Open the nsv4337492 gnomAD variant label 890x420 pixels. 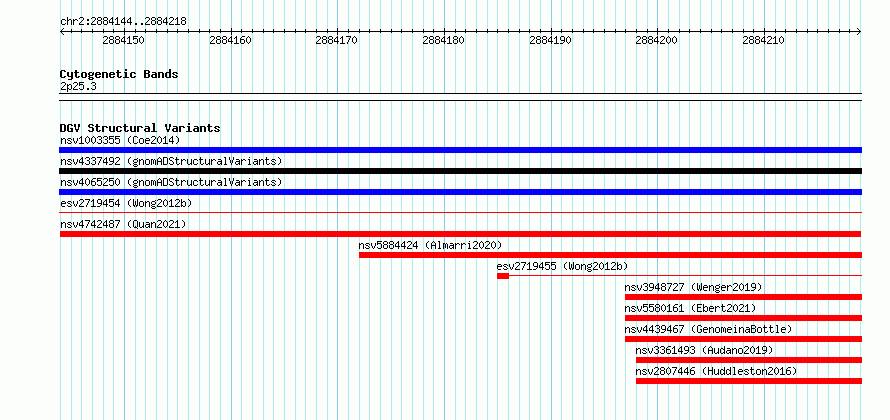click(x=171, y=161)
